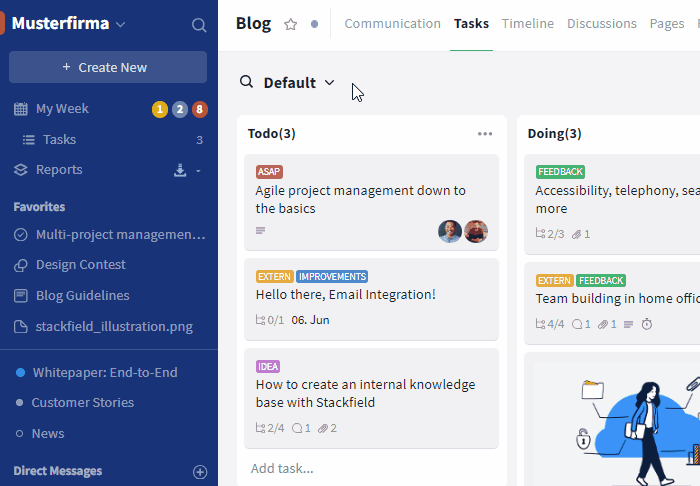This screenshot has width=700, height=486.
Task: Click the Multi-project management checkmark icon
Action: [x=21, y=235]
